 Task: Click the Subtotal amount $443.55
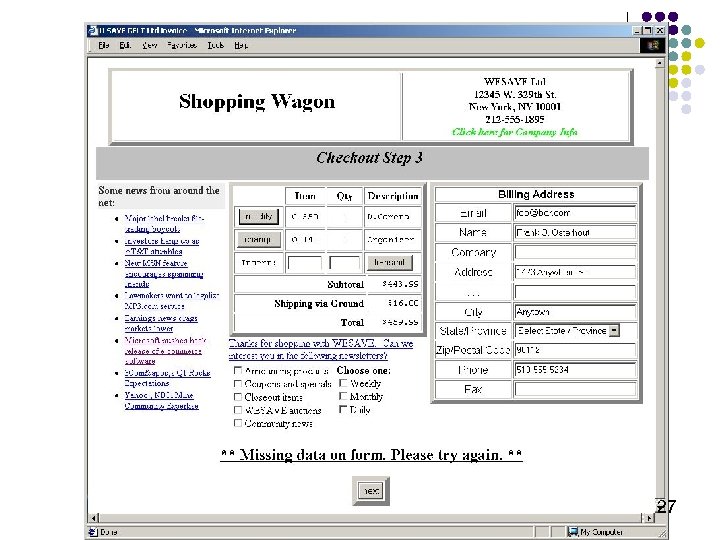pos(400,284)
